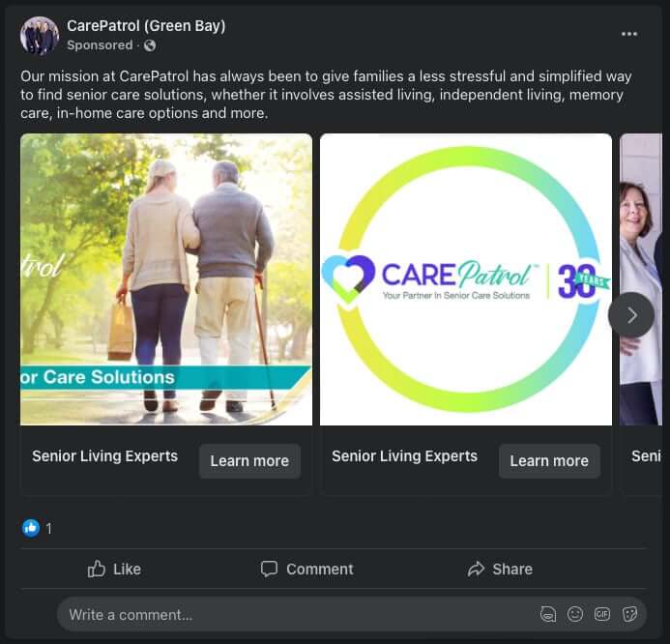This screenshot has height=644, width=670.
Task: Click the globe public audience icon
Action: click(150, 45)
